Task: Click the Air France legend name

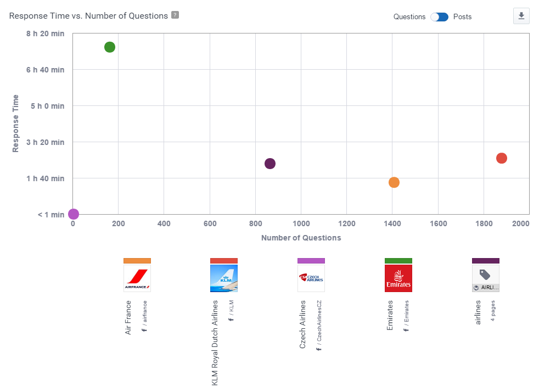Action: click(128, 317)
